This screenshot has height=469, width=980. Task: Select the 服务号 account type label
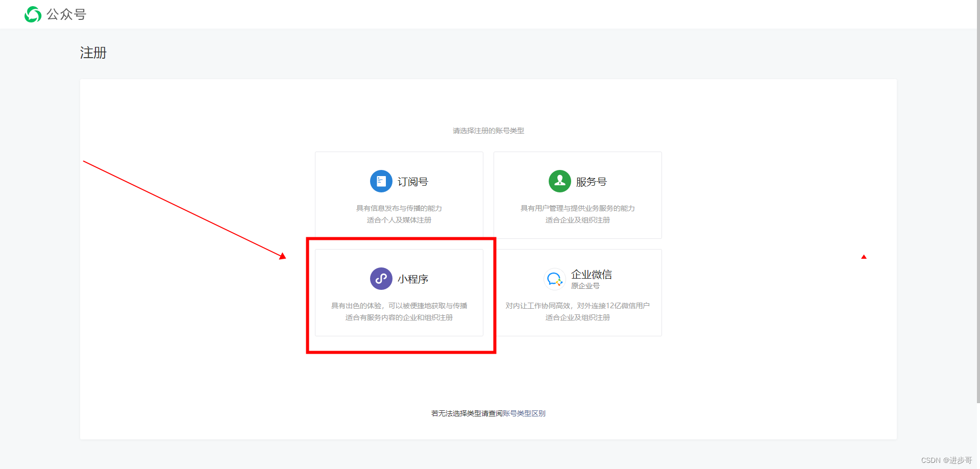click(x=592, y=182)
